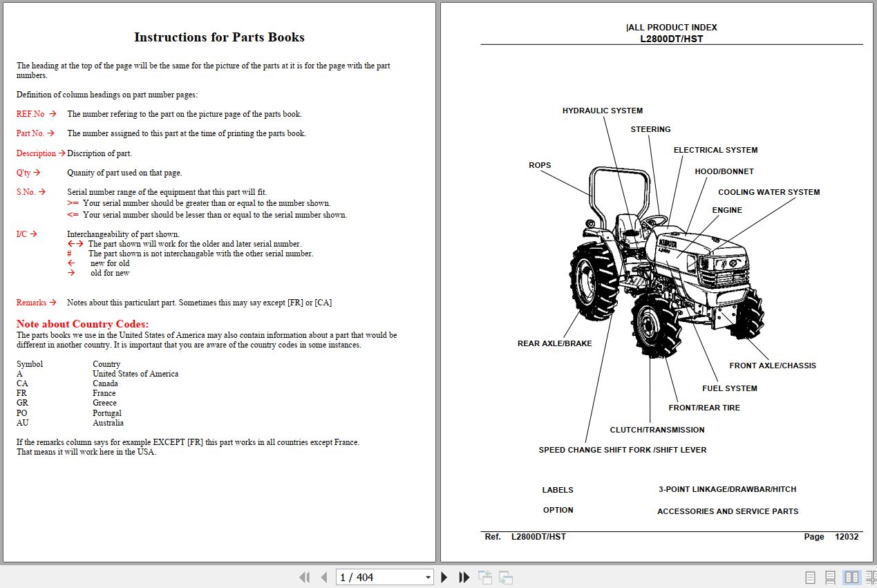
Task: Click the 'Greece' country entry
Action: pyautogui.click(x=104, y=403)
